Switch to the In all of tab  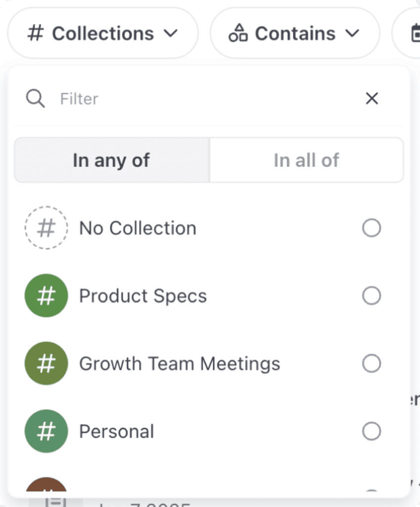[306, 160]
